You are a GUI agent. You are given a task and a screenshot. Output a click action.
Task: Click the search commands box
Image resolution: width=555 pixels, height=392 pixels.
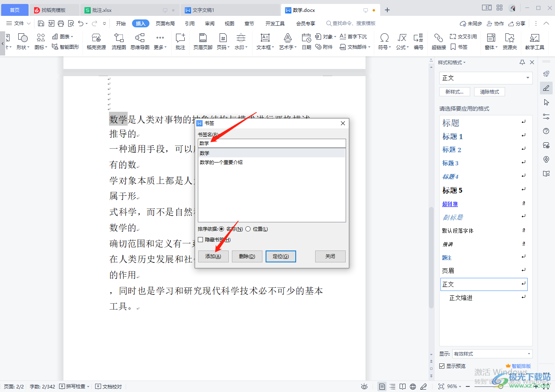coord(351,23)
